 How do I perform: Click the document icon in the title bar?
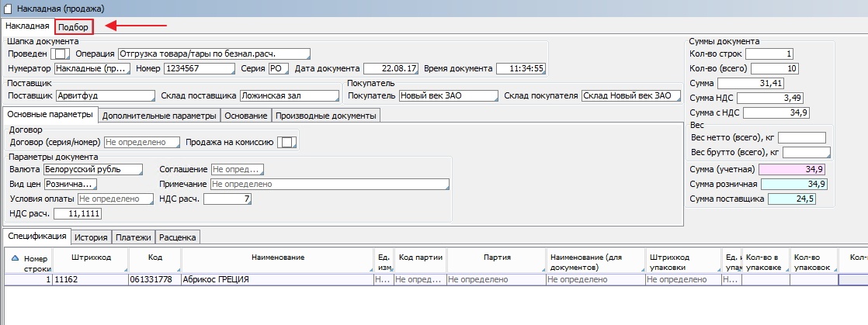pos(8,7)
